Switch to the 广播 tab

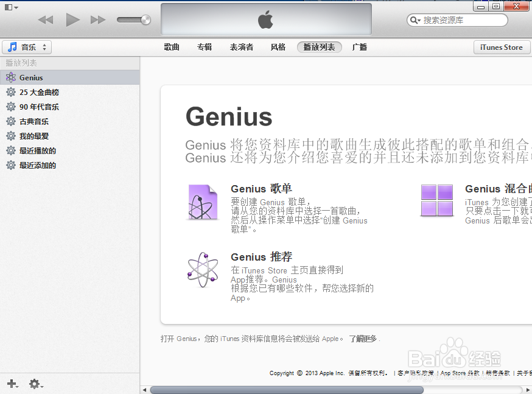[360, 47]
